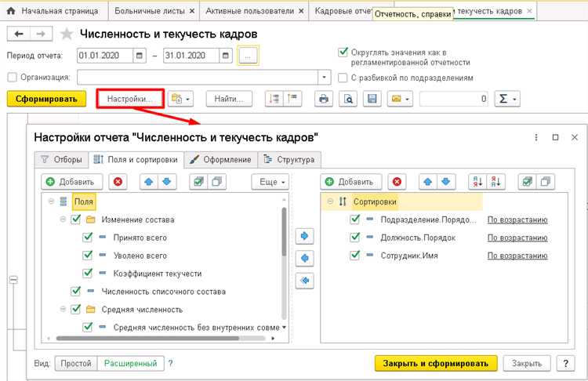This screenshot has width=588, height=381.
Task: Collapse the Изменение состава group
Action: click(63, 220)
